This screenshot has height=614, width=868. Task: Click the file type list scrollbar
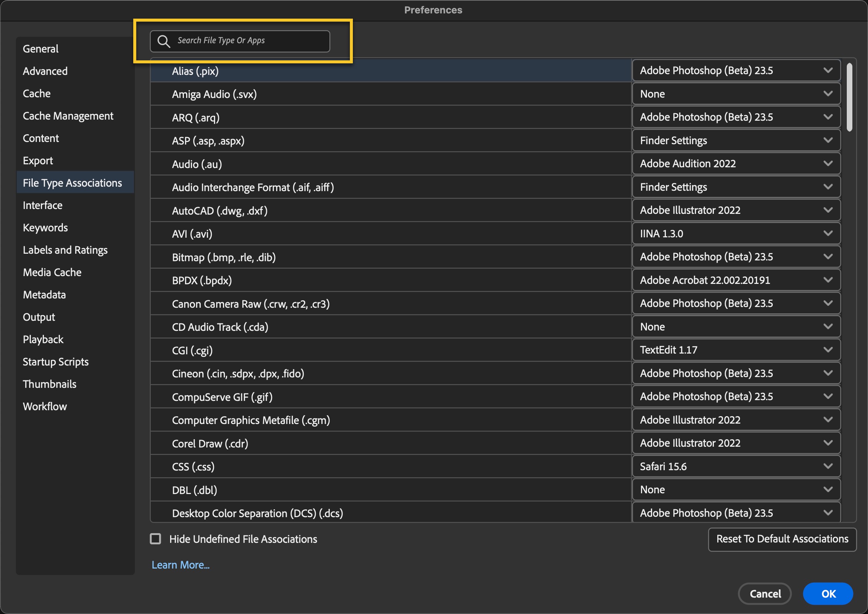(x=849, y=98)
